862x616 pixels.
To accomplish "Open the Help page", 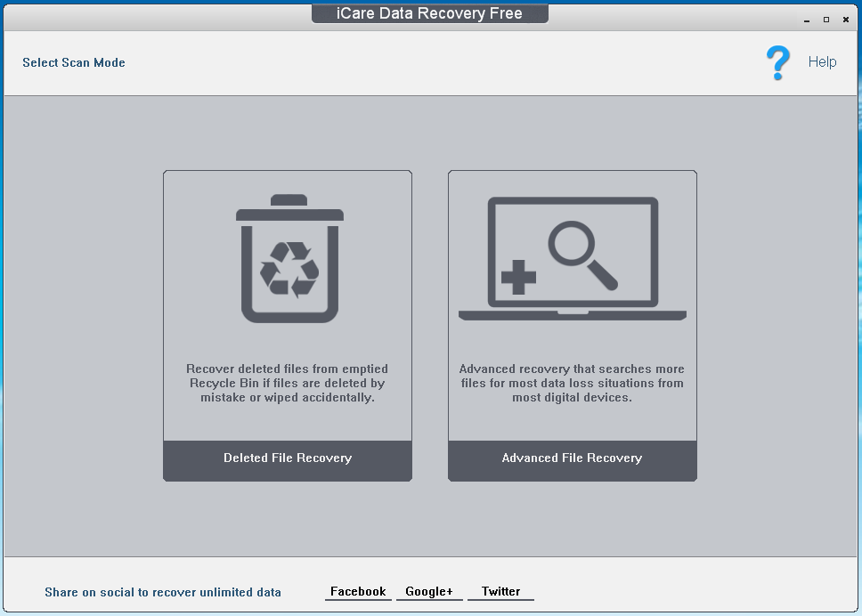I will click(822, 61).
